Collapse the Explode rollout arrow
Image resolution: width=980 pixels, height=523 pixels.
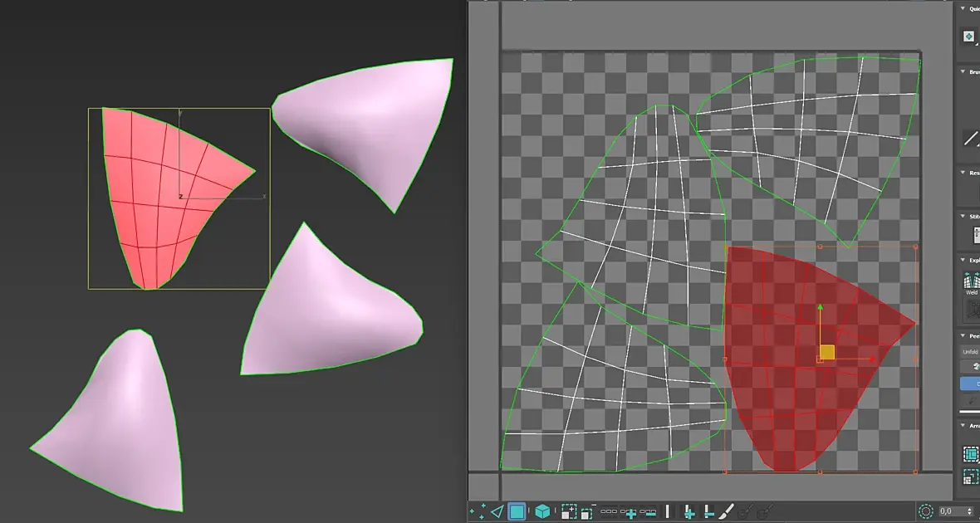tap(963, 260)
